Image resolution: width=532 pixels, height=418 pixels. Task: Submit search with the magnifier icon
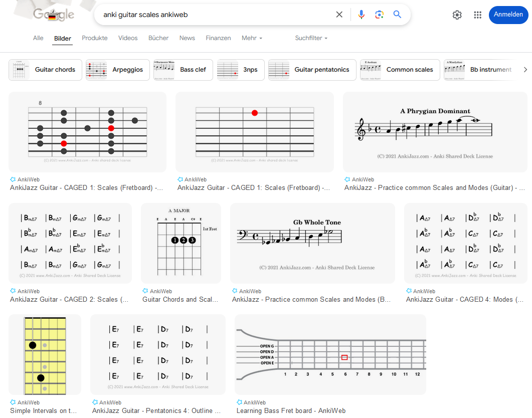[x=397, y=15]
